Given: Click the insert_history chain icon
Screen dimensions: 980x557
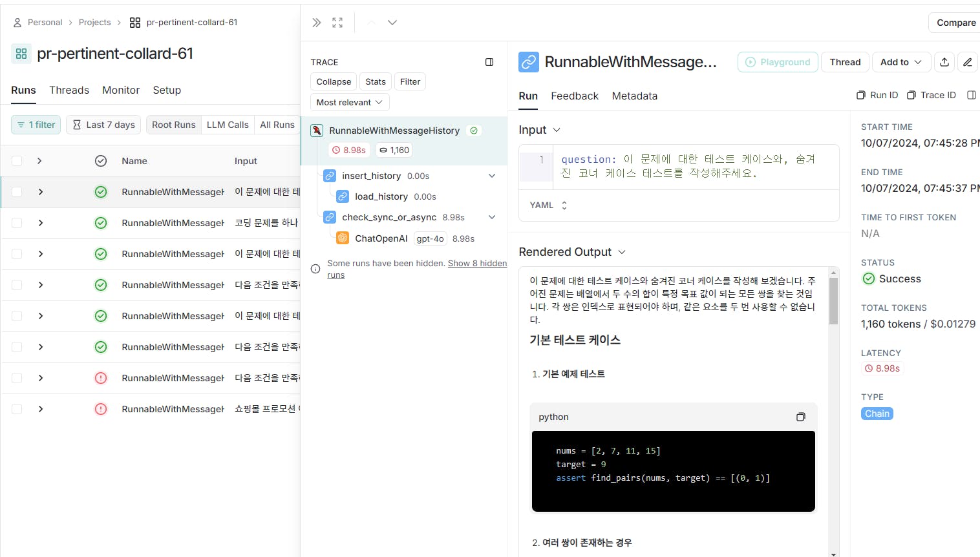Looking at the screenshot, I should (x=330, y=176).
